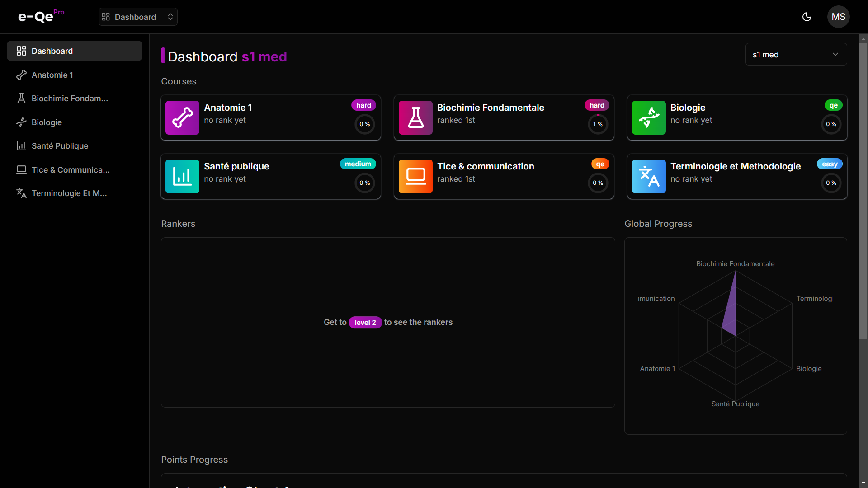Image resolution: width=868 pixels, height=488 pixels.
Task: Click the vertical page scrollbar
Action: pos(863,190)
